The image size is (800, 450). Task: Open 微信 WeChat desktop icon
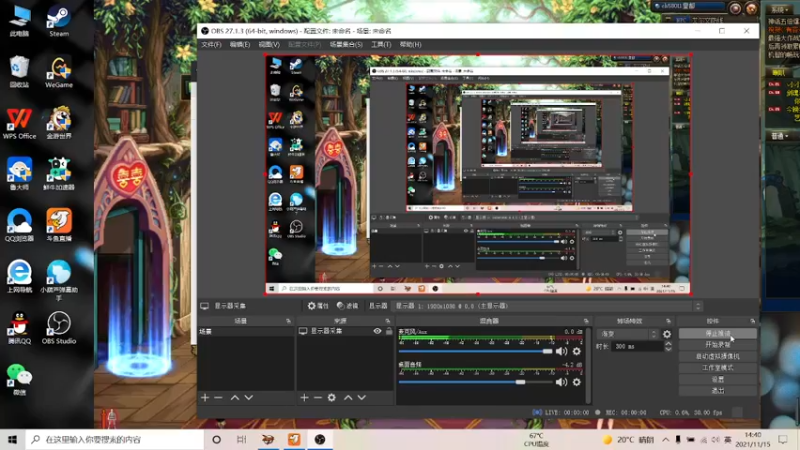[19, 380]
